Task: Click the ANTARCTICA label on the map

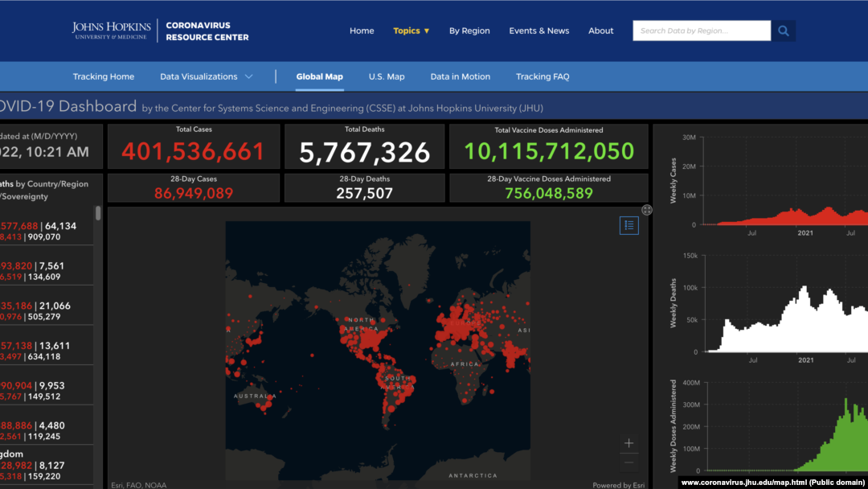Action: pyautogui.click(x=473, y=475)
